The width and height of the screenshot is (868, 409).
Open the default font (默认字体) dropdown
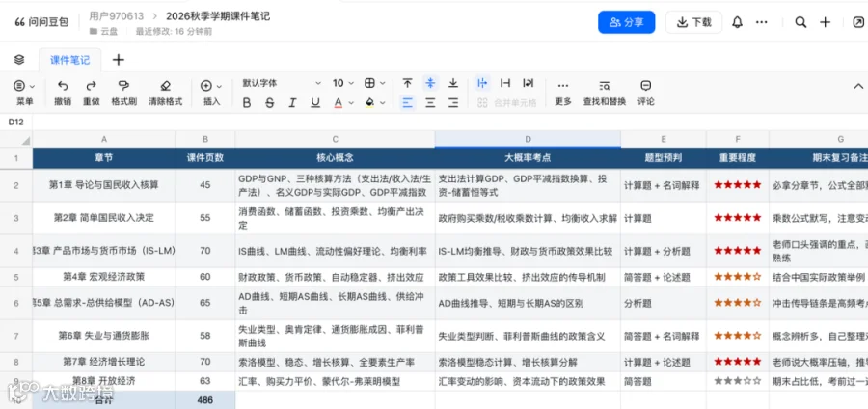282,83
